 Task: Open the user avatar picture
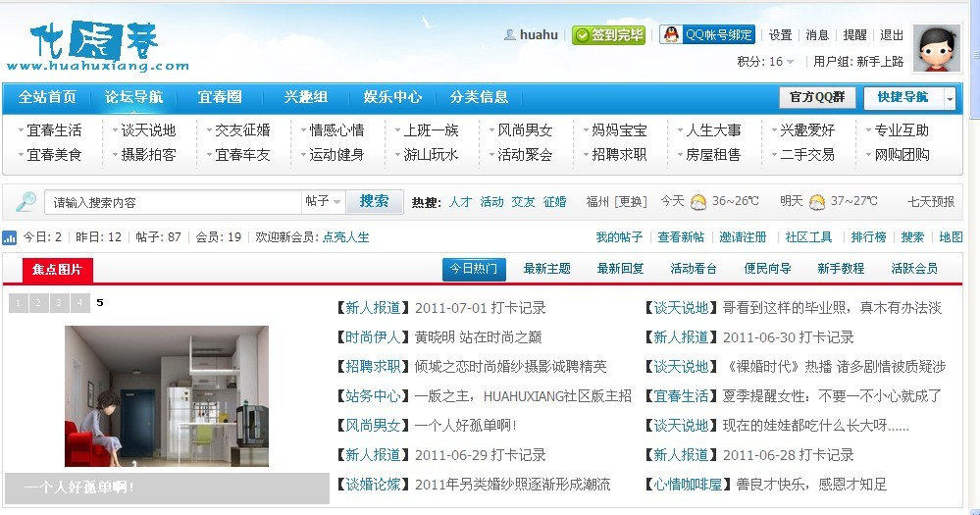click(x=936, y=48)
